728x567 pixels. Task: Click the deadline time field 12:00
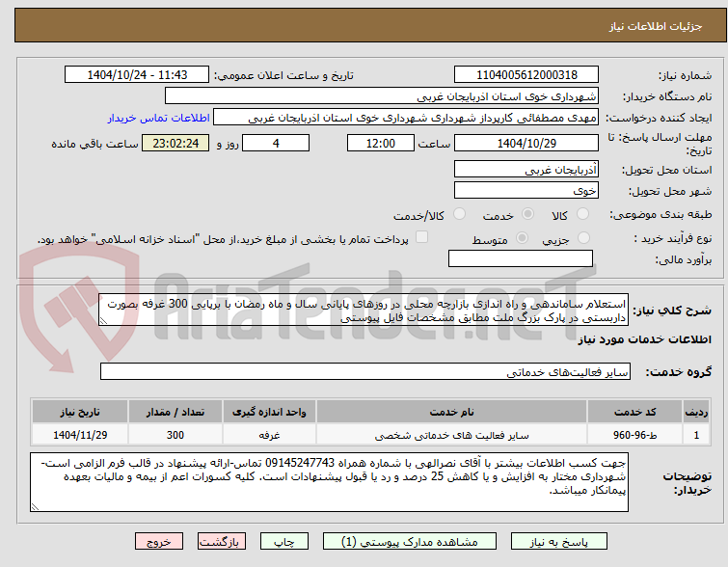click(x=381, y=143)
